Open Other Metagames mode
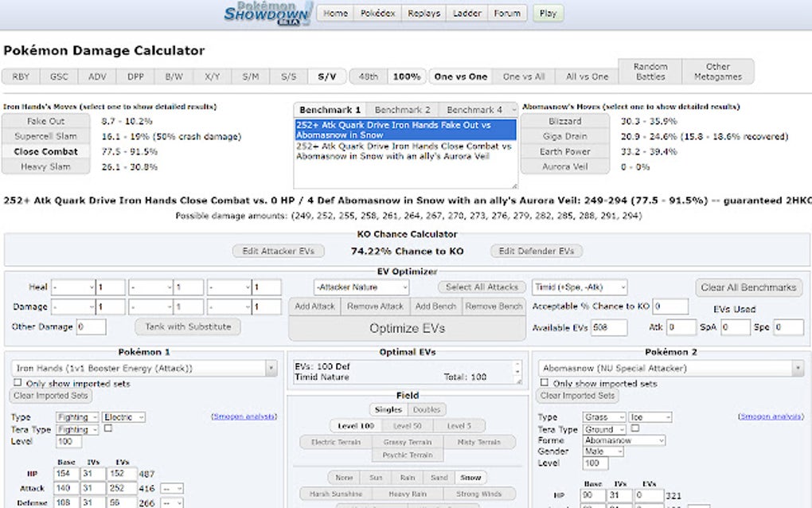Viewport: 812px width, 508px height. (x=718, y=72)
